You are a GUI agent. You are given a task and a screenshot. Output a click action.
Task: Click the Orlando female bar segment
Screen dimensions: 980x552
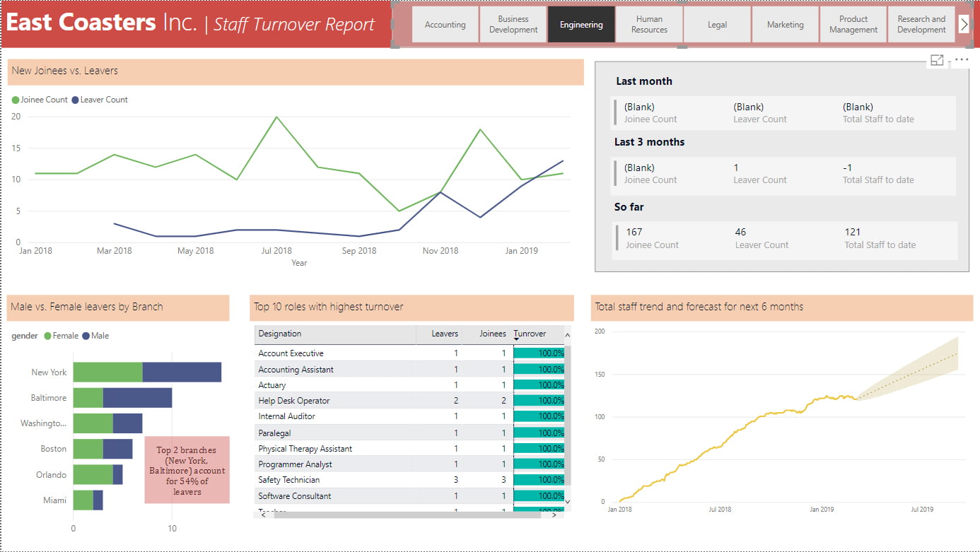coord(93,474)
